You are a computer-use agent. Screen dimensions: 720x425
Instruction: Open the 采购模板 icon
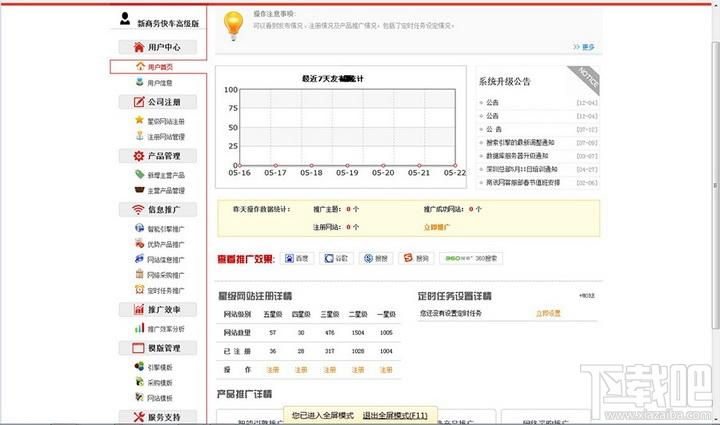tap(140, 382)
